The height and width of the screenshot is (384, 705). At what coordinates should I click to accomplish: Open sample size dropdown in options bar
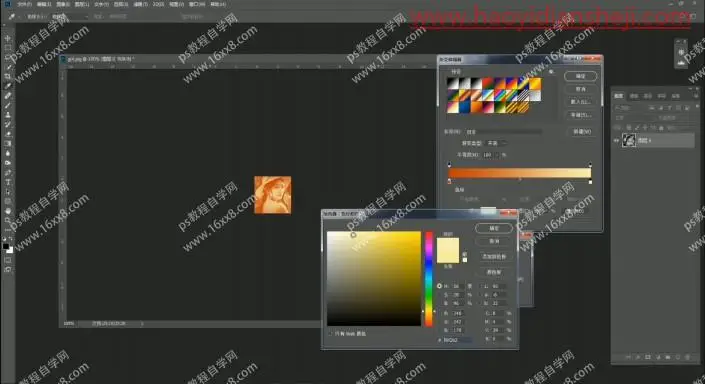point(71,17)
